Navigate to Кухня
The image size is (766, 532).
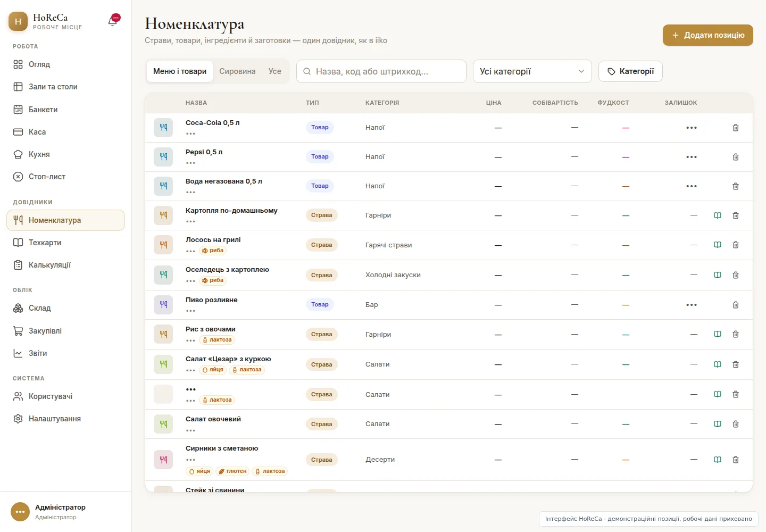click(x=65, y=154)
